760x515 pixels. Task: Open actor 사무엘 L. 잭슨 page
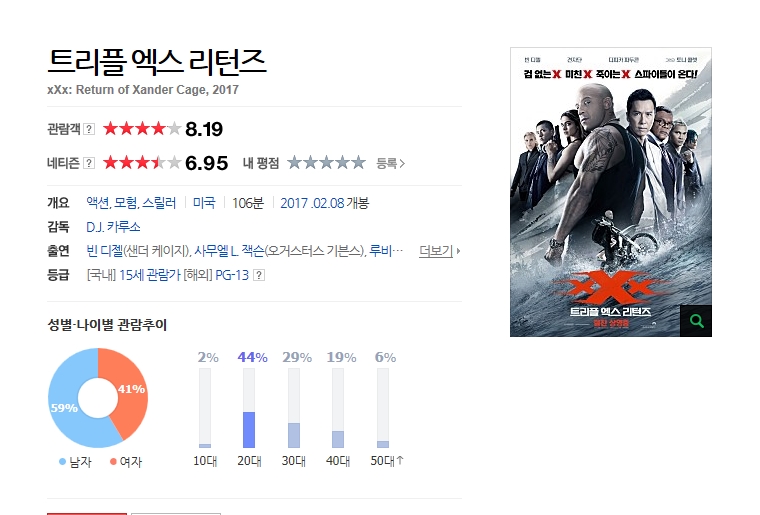(229, 251)
